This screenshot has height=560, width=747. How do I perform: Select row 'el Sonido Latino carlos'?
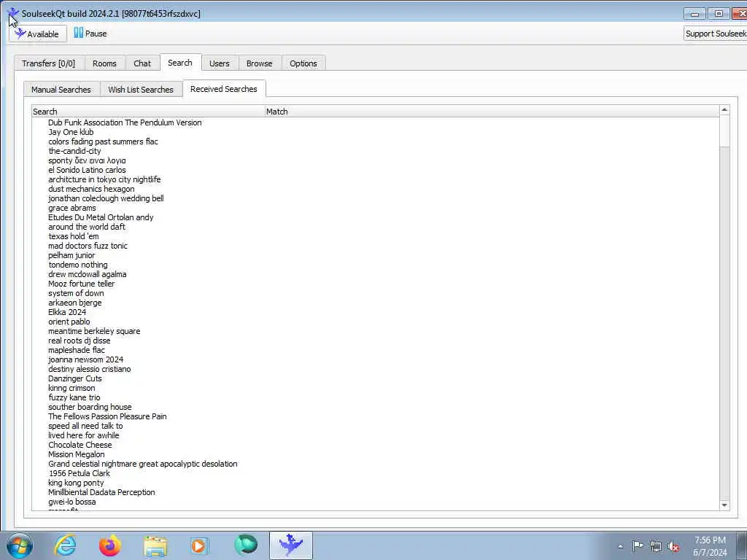point(88,170)
